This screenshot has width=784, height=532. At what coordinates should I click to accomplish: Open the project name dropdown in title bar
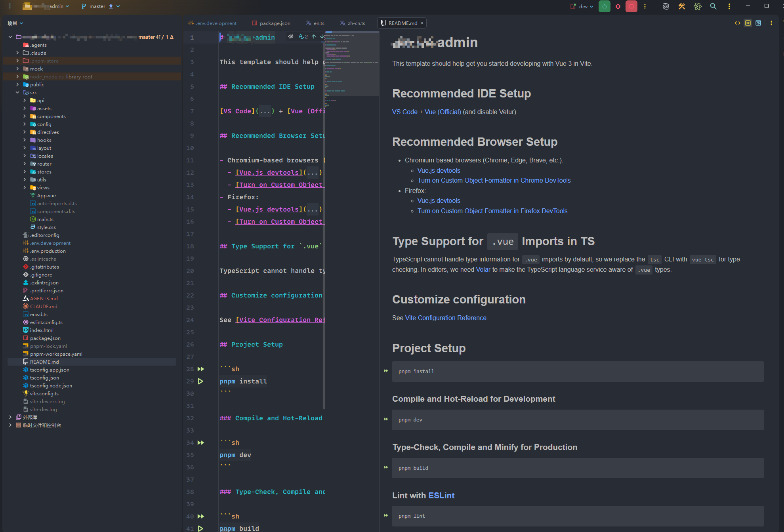[46, 6]
